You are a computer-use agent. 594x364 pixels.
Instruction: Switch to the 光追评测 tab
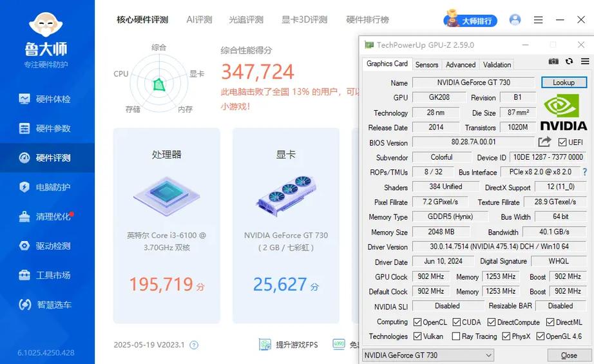pyautogui.click(x=246, y=20)
